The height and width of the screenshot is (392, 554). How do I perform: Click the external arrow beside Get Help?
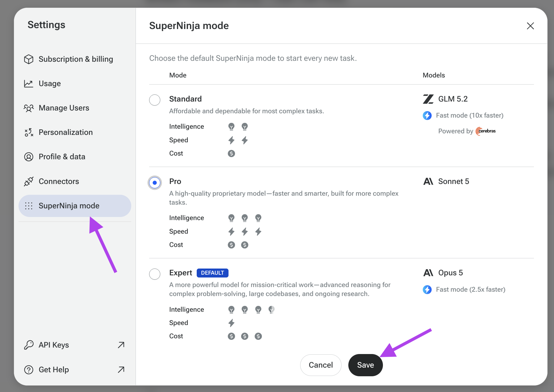point(121,369)
